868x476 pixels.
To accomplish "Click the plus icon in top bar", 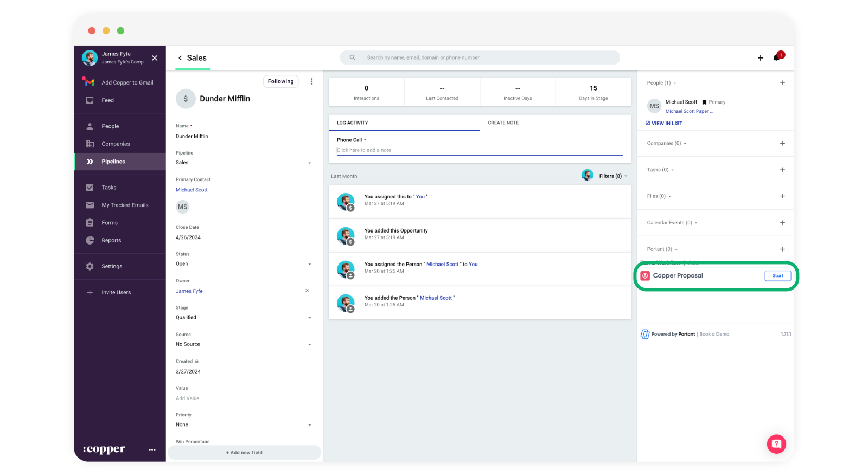I will [x=760, y=58].
